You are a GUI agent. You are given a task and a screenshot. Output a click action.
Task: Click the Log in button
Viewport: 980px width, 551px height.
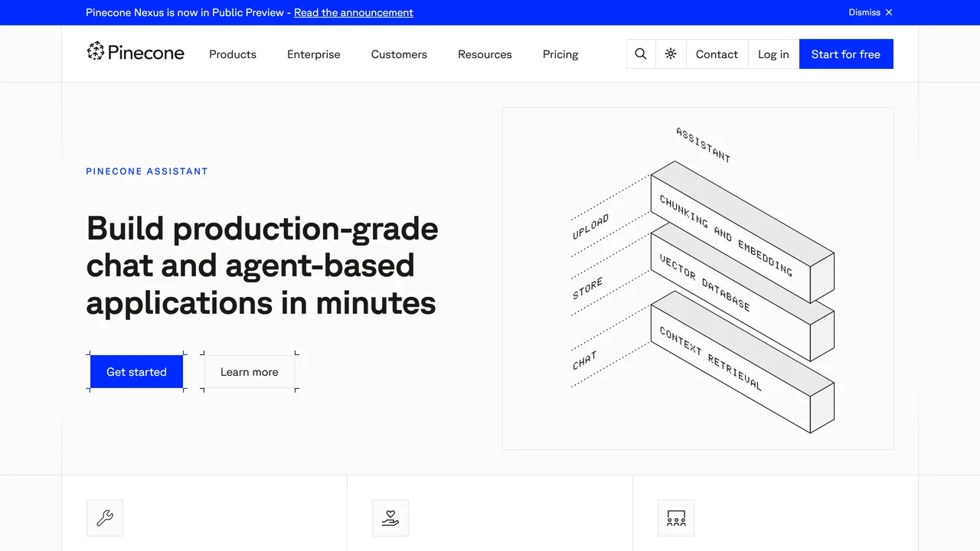[773, 54]
